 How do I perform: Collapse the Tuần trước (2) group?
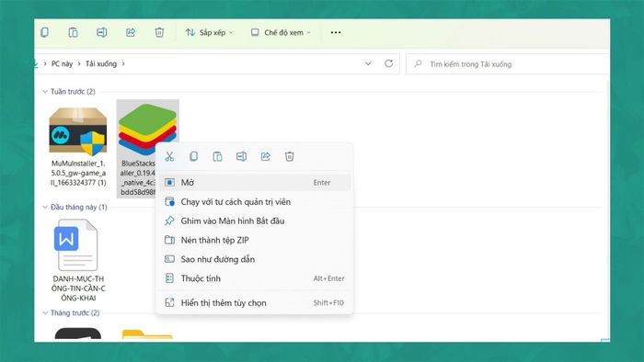point(45,92)
